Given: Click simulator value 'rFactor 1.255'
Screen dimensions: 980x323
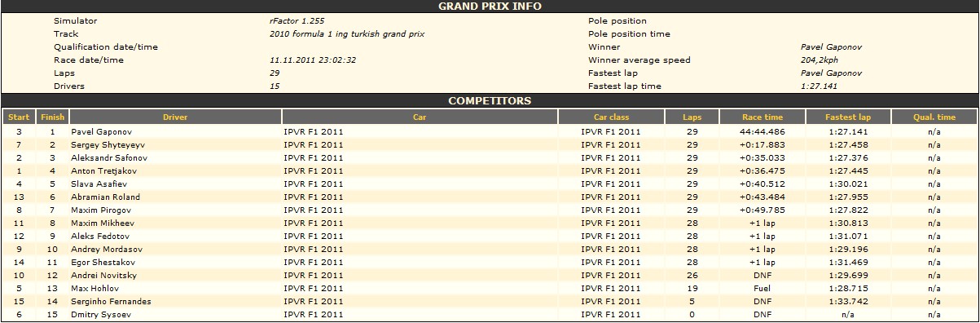Looking at the screenshot, I should point(296,21).
